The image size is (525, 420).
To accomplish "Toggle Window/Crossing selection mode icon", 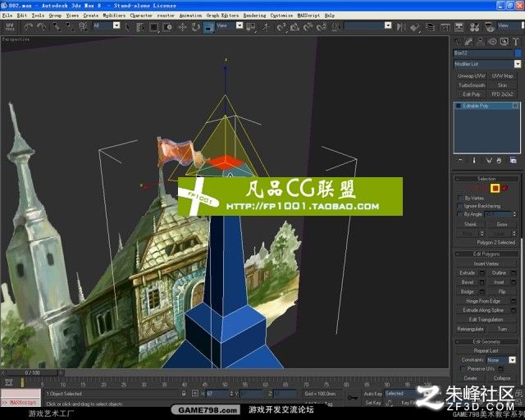I will (x=167, y=27).
